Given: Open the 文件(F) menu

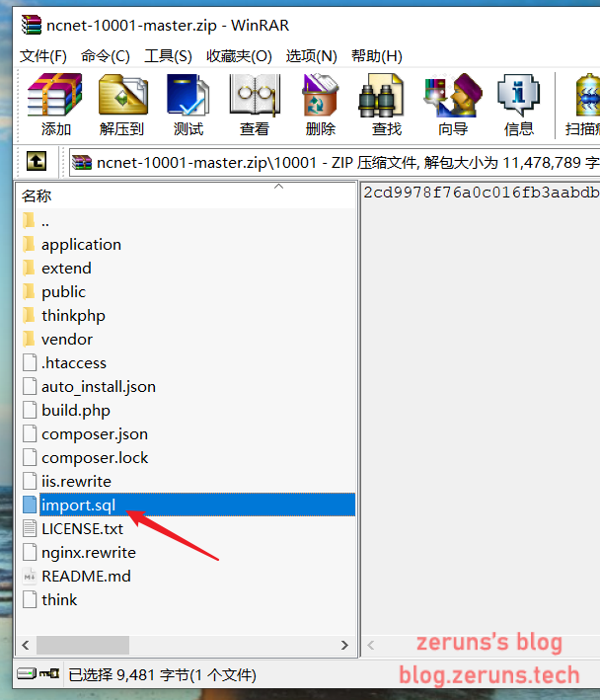Looking at the screenshot, I should pos(43,56).
